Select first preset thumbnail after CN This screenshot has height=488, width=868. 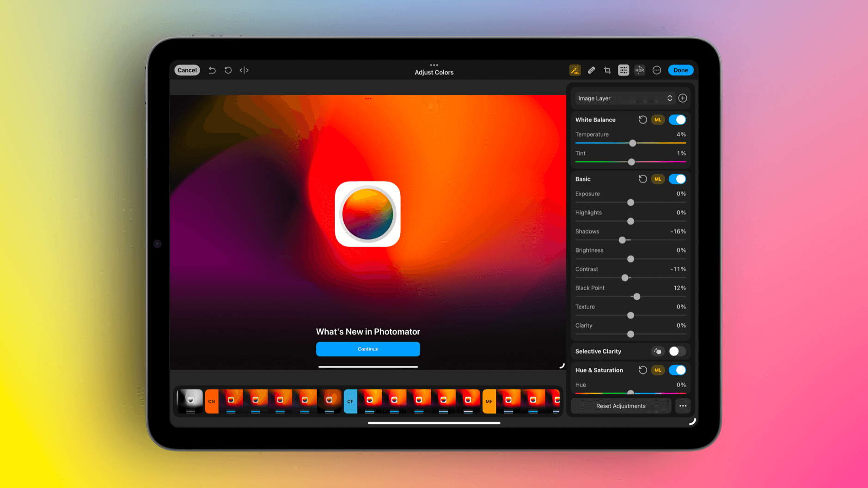coord(231,401)
